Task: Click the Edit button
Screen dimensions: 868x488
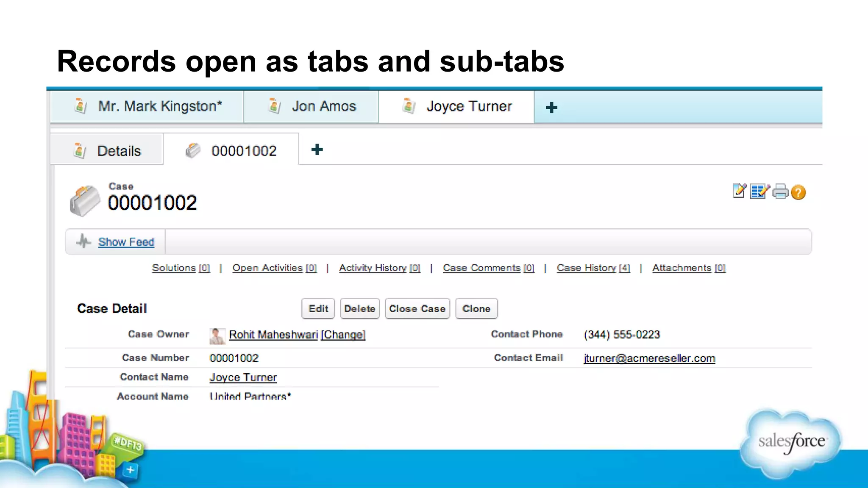Action: 318,308
